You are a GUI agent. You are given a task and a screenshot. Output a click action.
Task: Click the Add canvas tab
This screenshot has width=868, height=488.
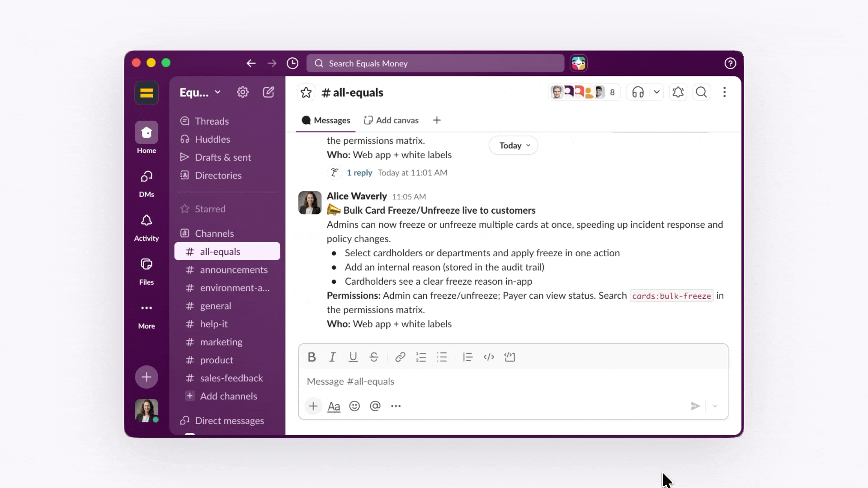click(391, 120)
